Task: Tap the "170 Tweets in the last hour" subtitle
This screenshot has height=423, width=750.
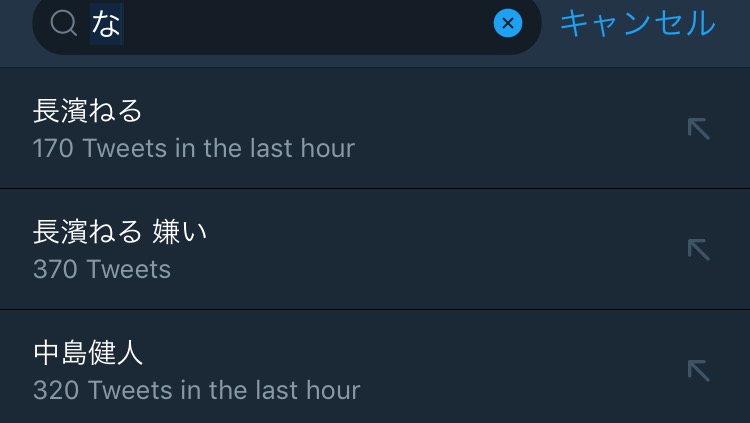Action: coord(193,149)
